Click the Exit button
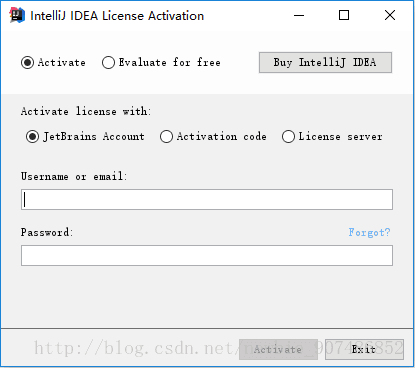This screenshot has height=368, width=415. (x=364, y=349)
